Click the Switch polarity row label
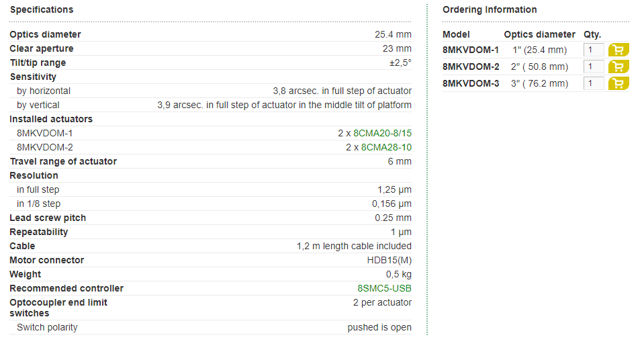The height and width of the screenshot is (356, 644). (x=47, y=328)
